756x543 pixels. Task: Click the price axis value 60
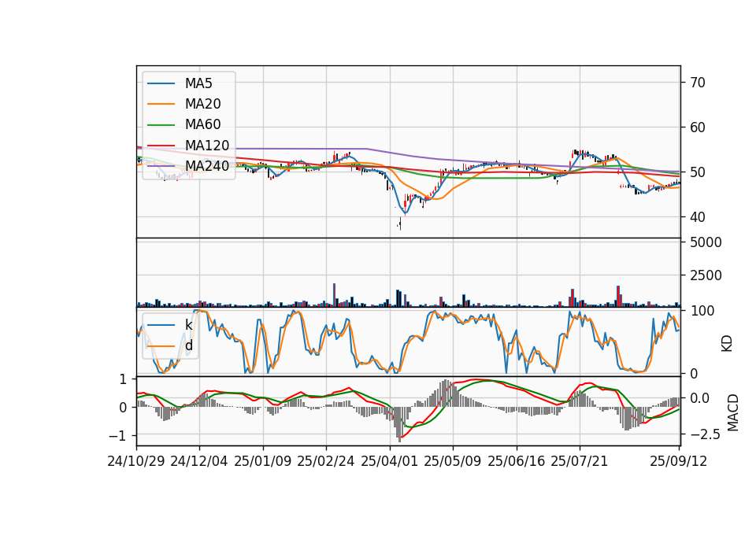pyautogui.click(x=697, y=127)
